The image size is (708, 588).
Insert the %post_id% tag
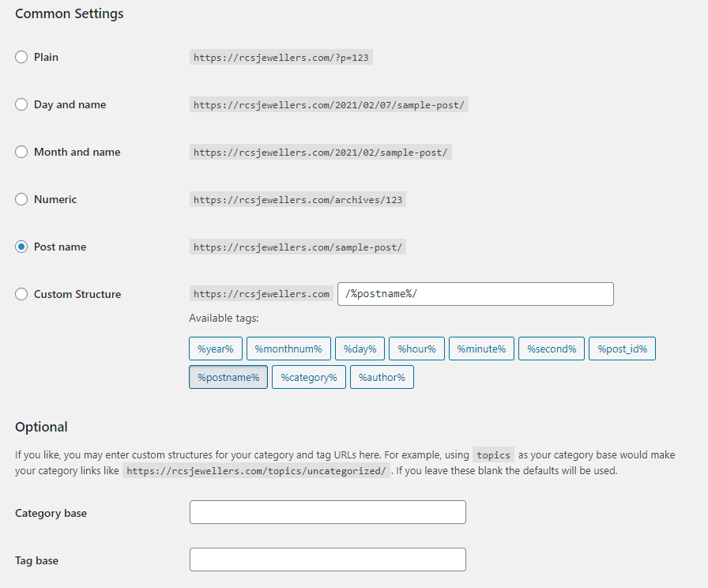[x=622, y=349]
